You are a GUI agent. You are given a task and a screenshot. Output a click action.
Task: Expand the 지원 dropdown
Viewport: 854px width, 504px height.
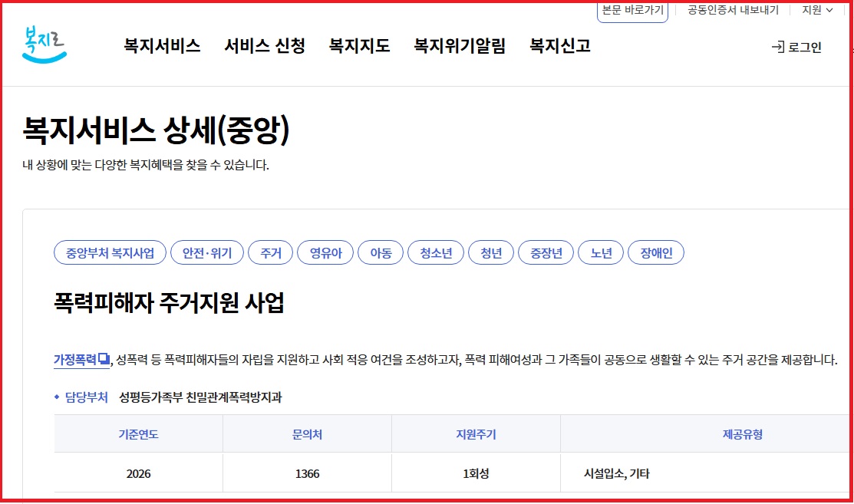click(817, 10)
